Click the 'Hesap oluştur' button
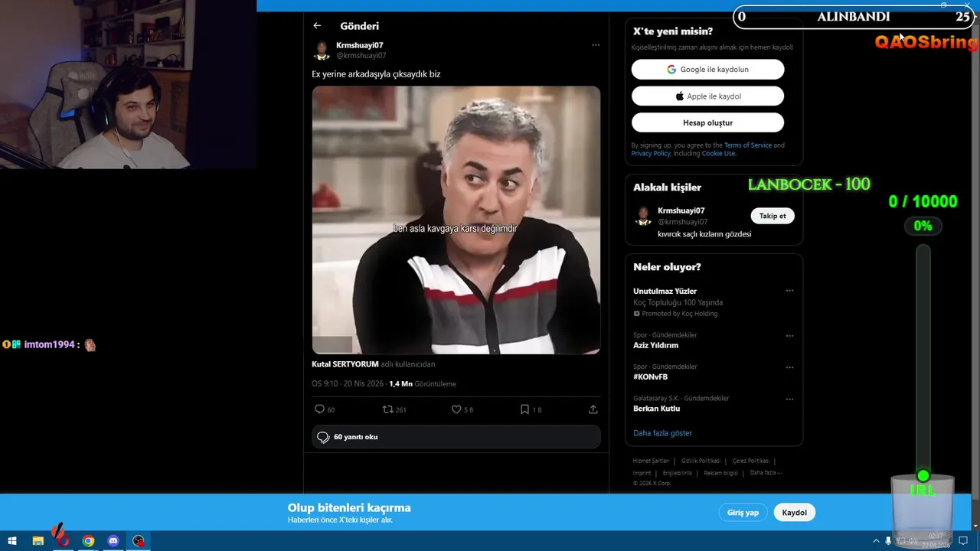Image resolution: width=980 pixels, height=551 pixels. [x=707, y=122]
